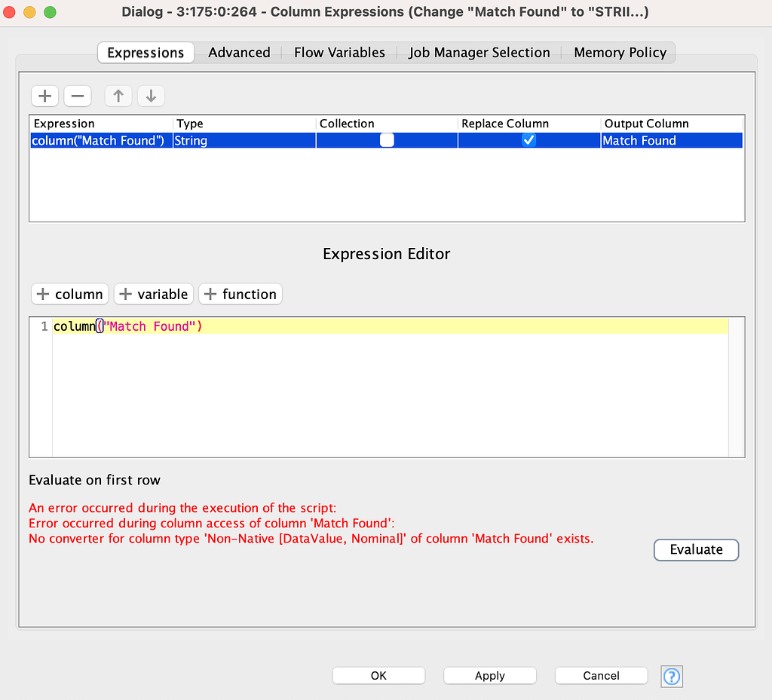Enable Collection output for the expression row
Image resolution: width=772 pixels, height=700 pixels.
pyautogui.click(x=386, y=140)
